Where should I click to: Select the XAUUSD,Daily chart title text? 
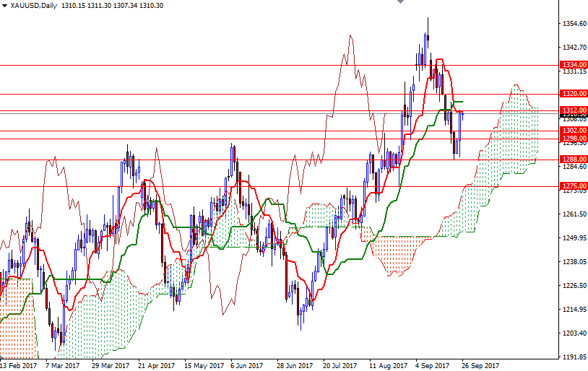pyautogui.click(x=35, y=6)
